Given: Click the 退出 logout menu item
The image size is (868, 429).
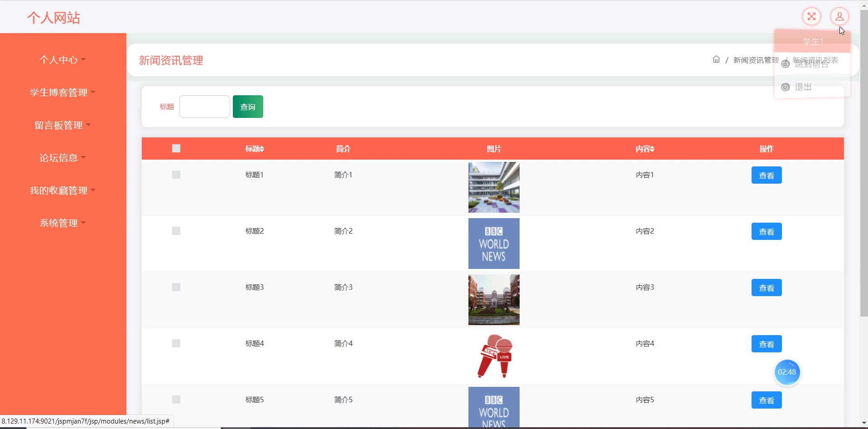Looking at the screenshot, I should pos(812,87).
